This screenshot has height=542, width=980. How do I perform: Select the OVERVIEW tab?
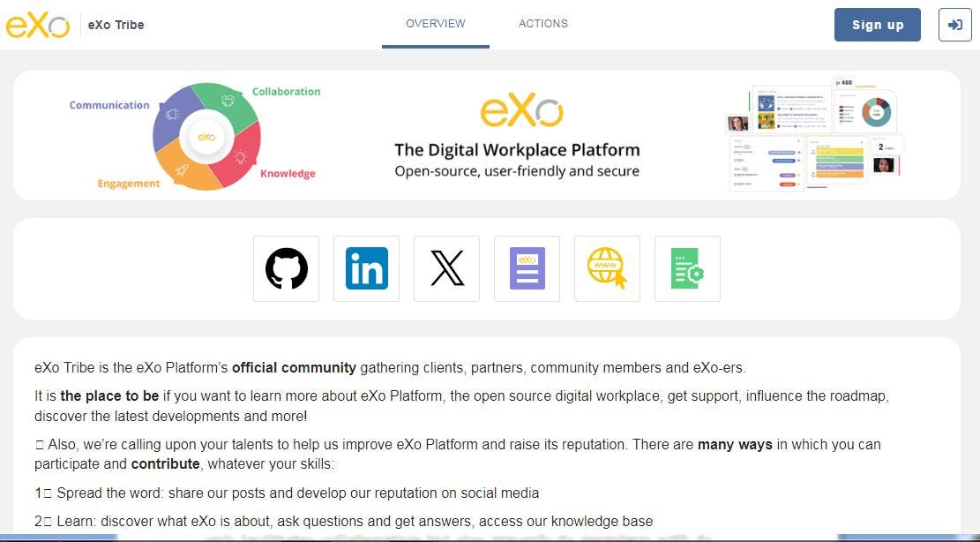(435, 24)
